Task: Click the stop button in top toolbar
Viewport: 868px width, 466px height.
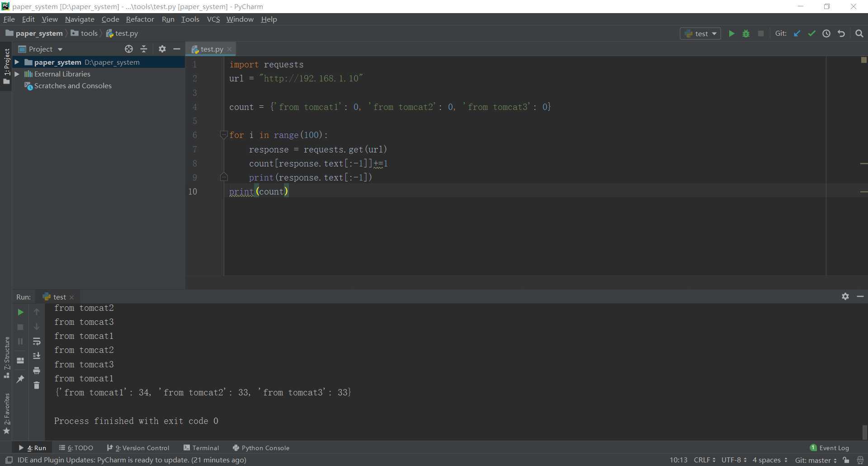Action: pyautogui.click(x=761, y=33)
